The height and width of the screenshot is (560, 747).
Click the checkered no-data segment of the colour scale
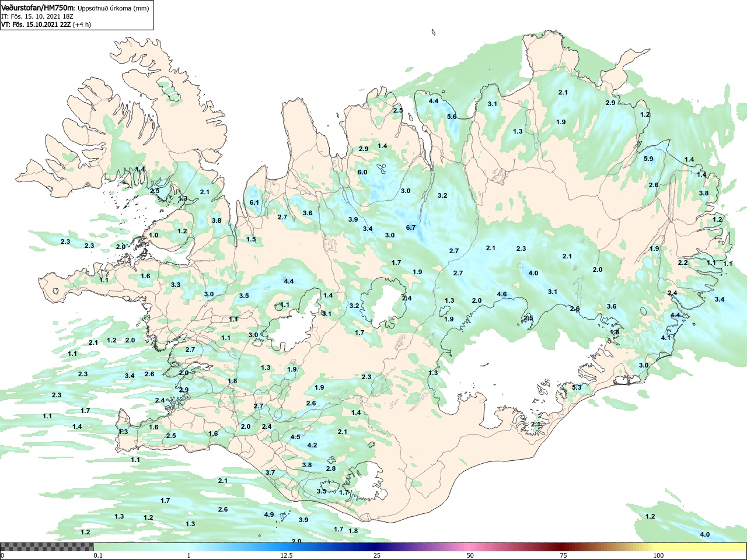(47, 547)
